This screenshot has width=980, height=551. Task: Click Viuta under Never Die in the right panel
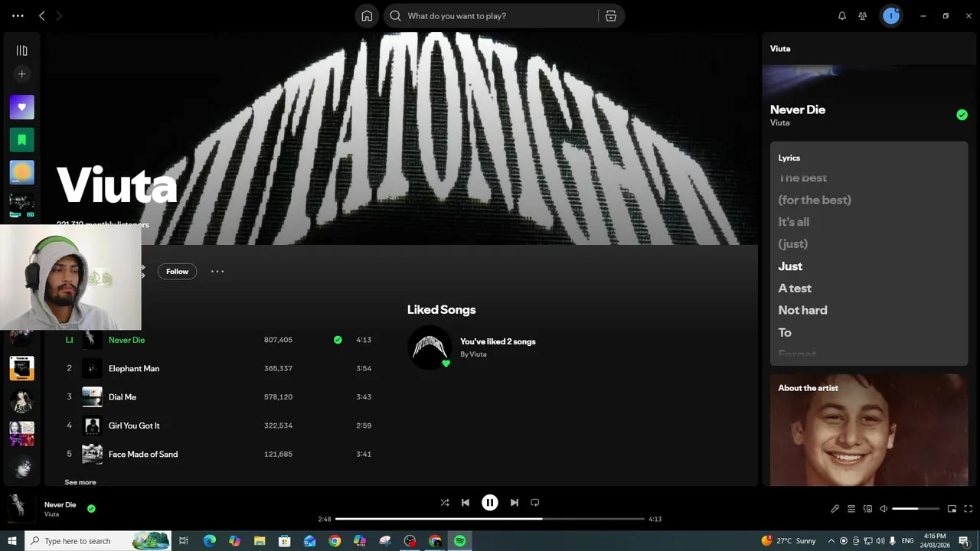point(779,122)
